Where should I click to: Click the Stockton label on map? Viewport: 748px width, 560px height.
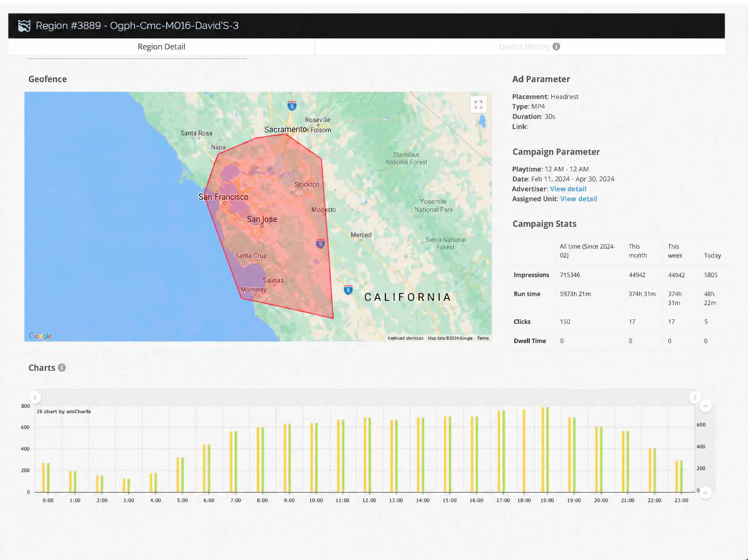tap(307, 185)
